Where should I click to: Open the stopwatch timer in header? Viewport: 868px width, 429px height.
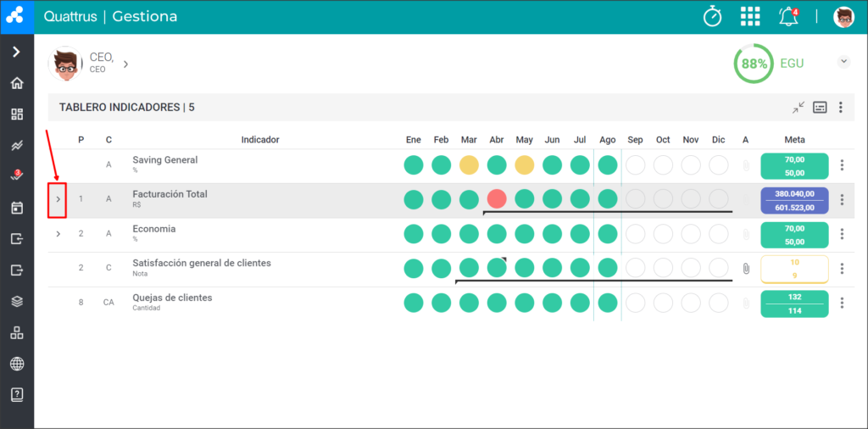pyautogui.click(x=712, y=17)
